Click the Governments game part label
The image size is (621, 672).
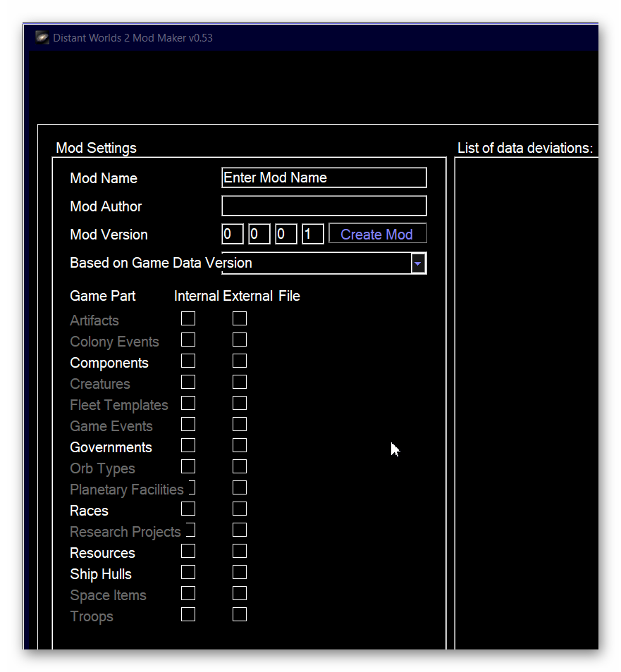coord(111,447)
